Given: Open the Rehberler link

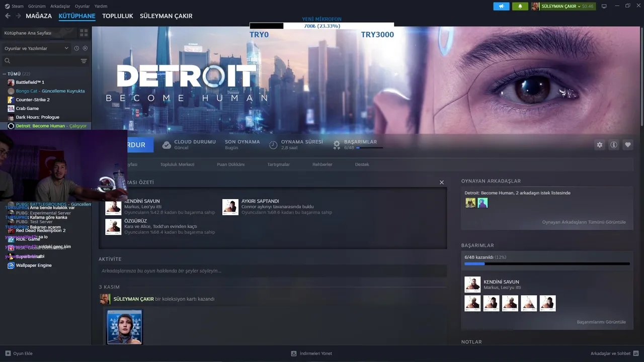Looking at the screenshot, I should (x=322, y=164).
